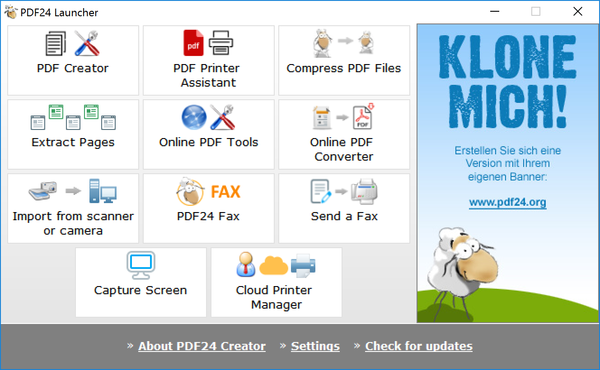Click Check for updates link
Screen dimensions: 600x370
[x=419, y=346]
